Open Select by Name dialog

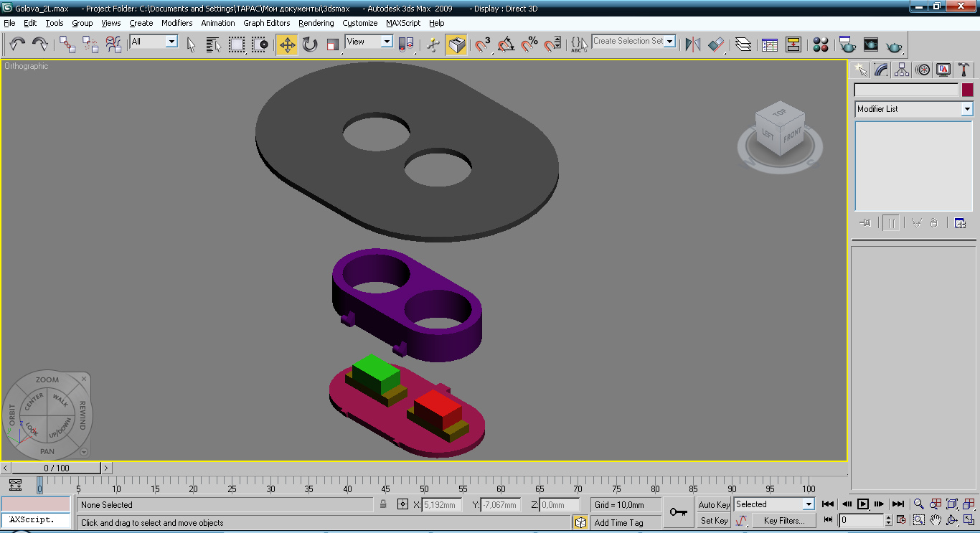[213, 44]
